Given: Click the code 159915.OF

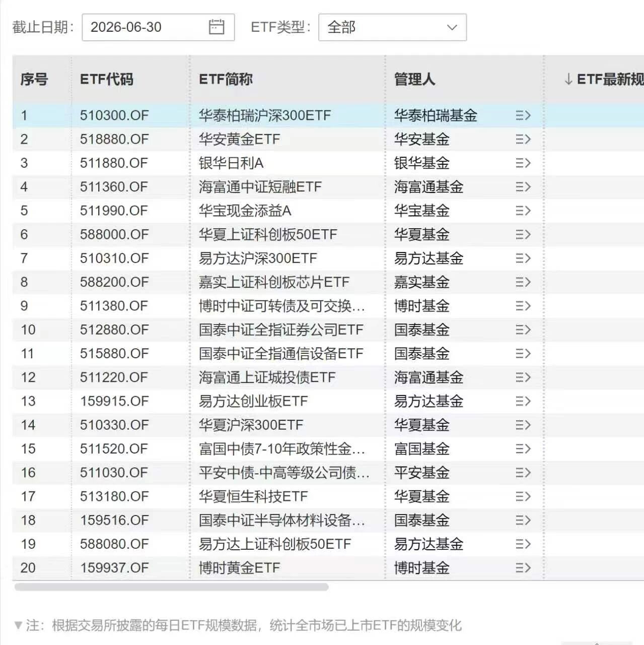Looking at the screenshot, I should coord(114,401).
